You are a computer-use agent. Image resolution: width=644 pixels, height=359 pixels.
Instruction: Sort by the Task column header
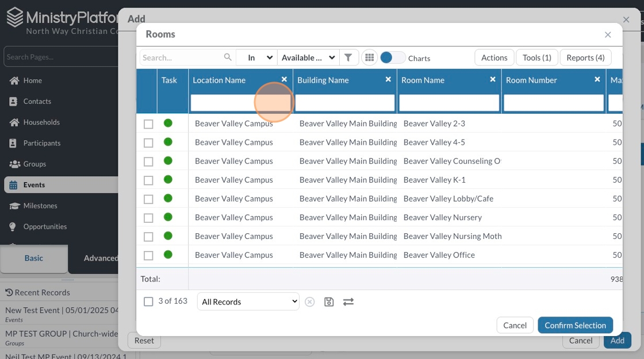[169, 80]
